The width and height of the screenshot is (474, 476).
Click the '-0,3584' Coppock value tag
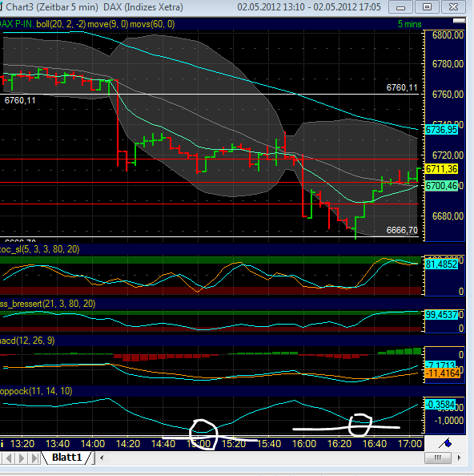[440, 405]
